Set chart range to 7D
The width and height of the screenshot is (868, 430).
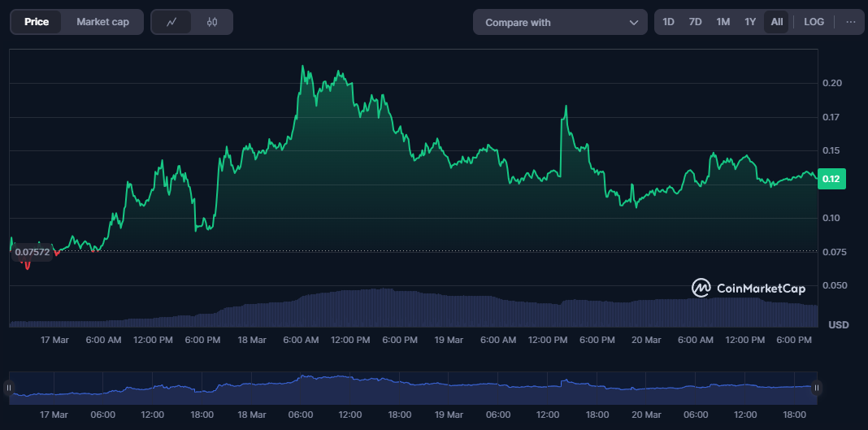click(695, 22)
